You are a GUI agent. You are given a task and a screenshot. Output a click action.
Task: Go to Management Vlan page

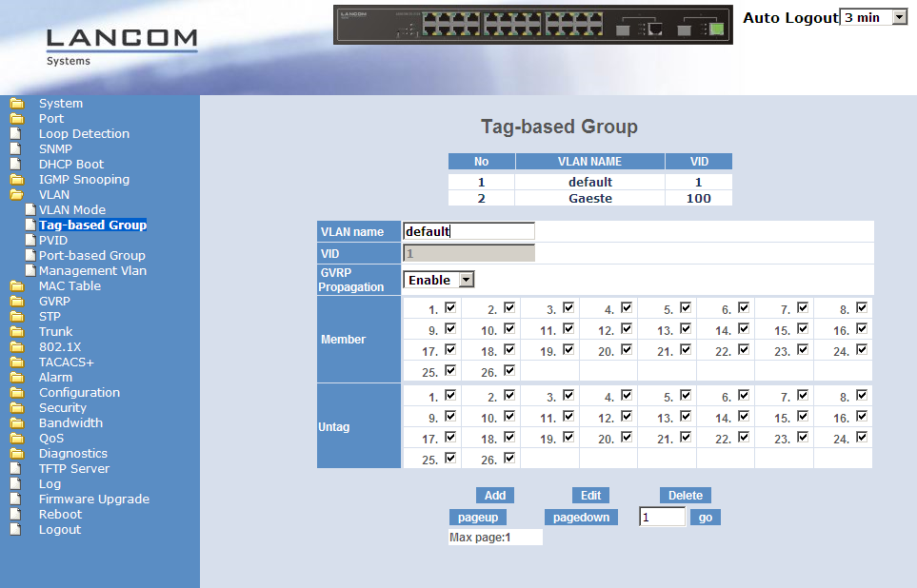click(92, 271)
